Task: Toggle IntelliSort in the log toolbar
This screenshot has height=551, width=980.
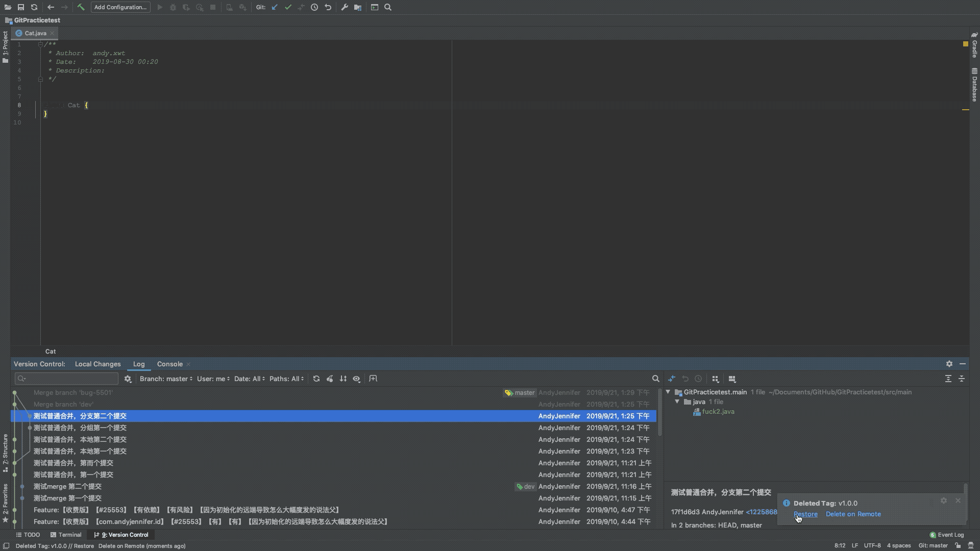Action: click(x=343, y=379)
